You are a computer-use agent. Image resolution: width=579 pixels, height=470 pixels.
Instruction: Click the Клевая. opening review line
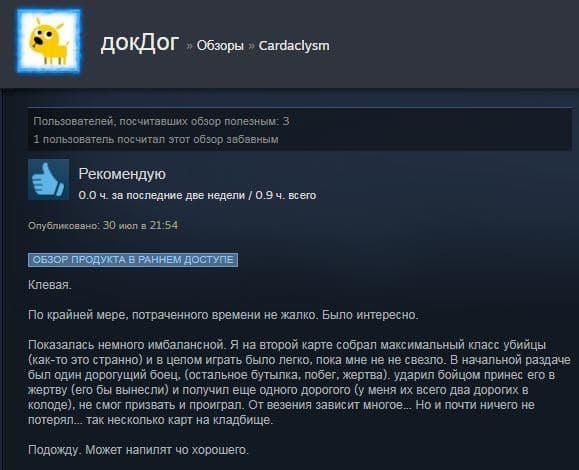coord(50,285)
